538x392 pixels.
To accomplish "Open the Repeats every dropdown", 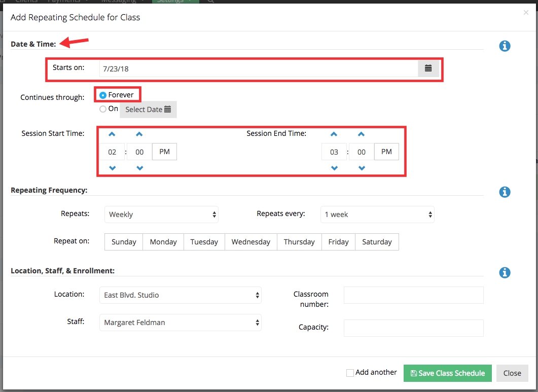I will (x=377, y=214).
